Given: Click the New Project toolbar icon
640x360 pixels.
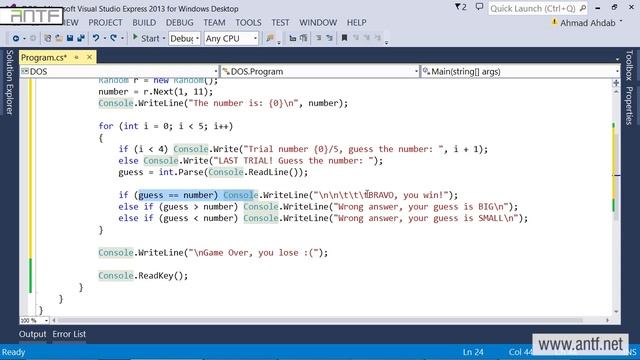Looking at the screenshot, I should [47, 38].
